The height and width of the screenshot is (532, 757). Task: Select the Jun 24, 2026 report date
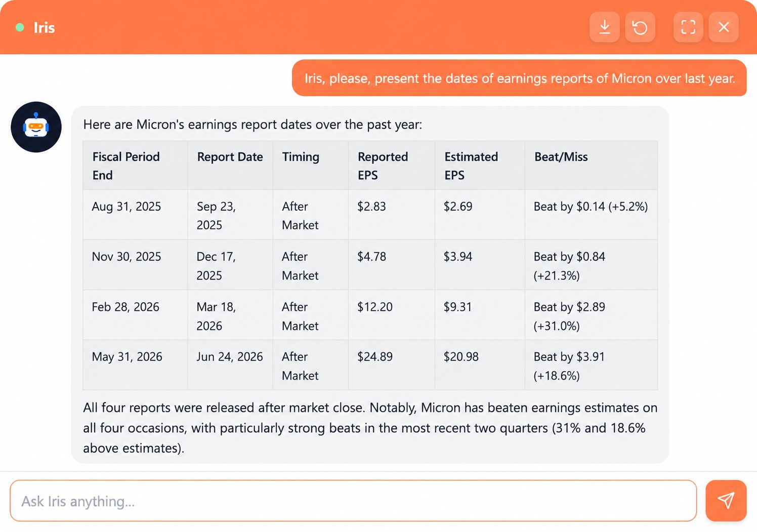tap(230, 365)
